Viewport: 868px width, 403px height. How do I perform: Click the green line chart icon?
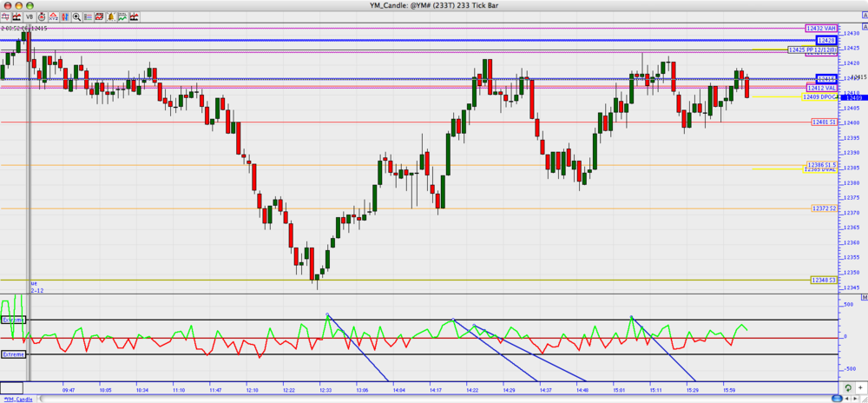click(122, 17)
